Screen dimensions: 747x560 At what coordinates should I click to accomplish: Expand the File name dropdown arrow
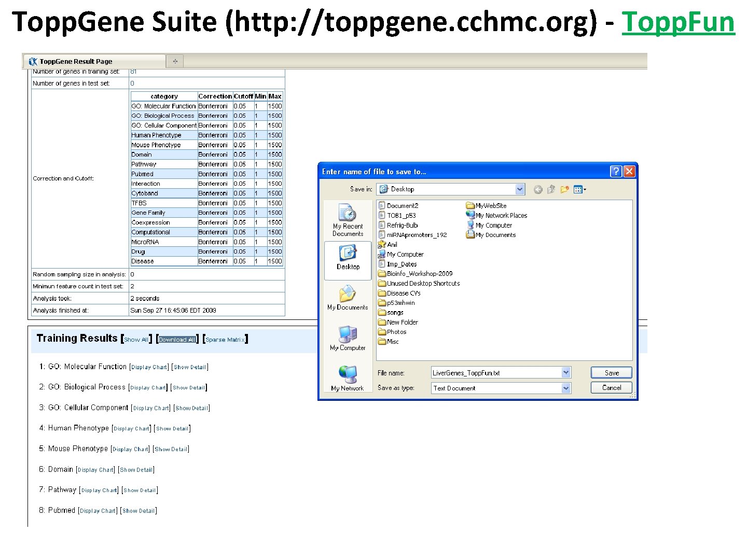pos(566,372)
